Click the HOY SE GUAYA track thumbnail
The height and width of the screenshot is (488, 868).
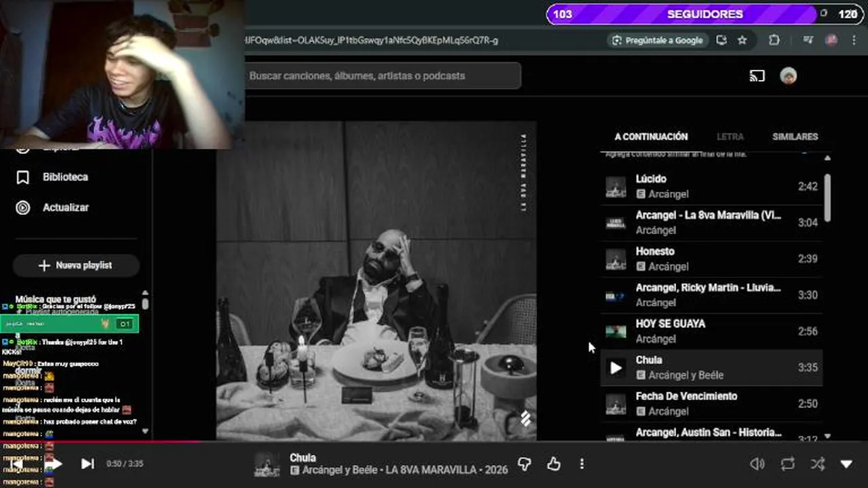pyautogui.click(x=616, y=331)
